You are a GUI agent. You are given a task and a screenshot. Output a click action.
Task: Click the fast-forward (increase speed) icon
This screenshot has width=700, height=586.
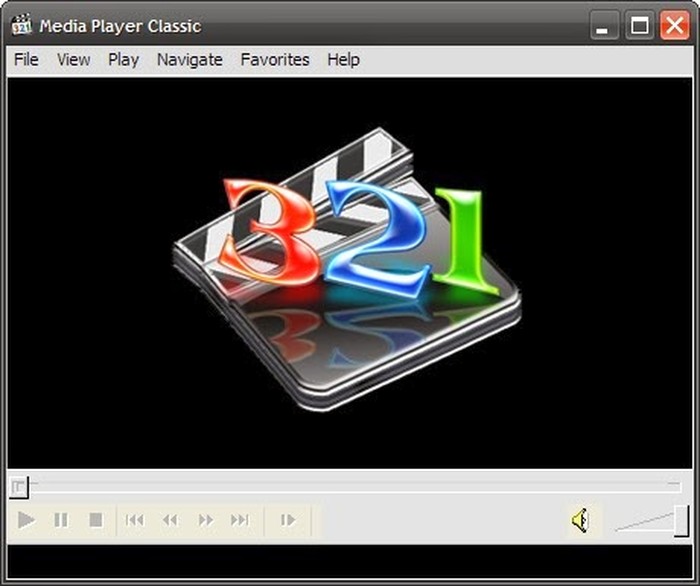206,520
